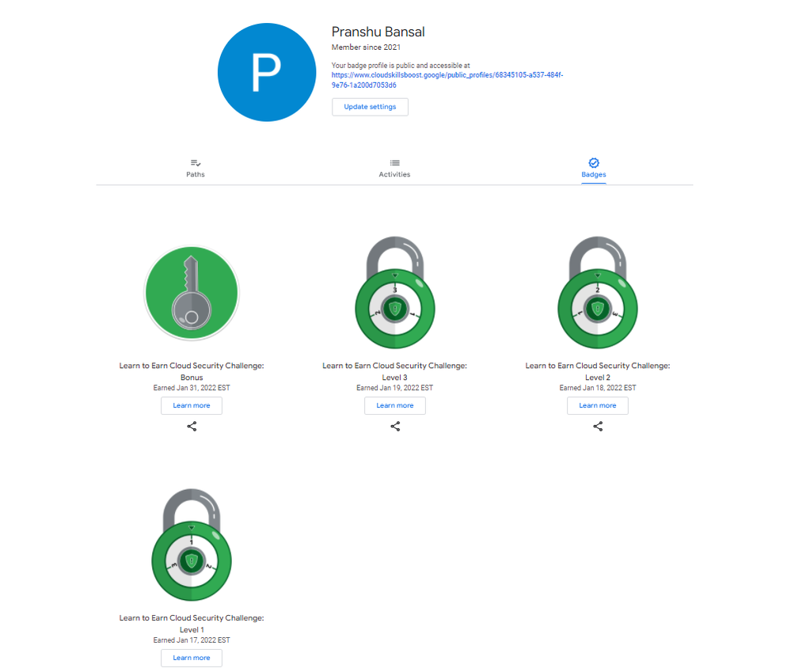Share the Level 2 badge via share icon
Image resolution: width=791 pixels, height=672 pixels.
598,427
